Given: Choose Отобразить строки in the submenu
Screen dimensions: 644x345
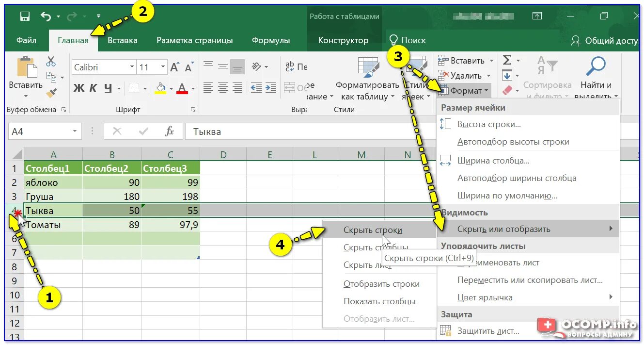Looking at the screenshot, I should pyautogui.click(x=381, y=284).
